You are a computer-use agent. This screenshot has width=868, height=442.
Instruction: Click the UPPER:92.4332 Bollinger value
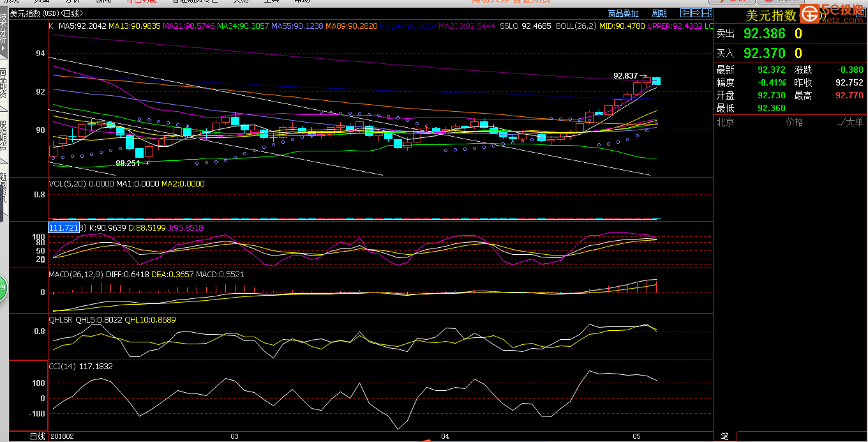[675, 26]
